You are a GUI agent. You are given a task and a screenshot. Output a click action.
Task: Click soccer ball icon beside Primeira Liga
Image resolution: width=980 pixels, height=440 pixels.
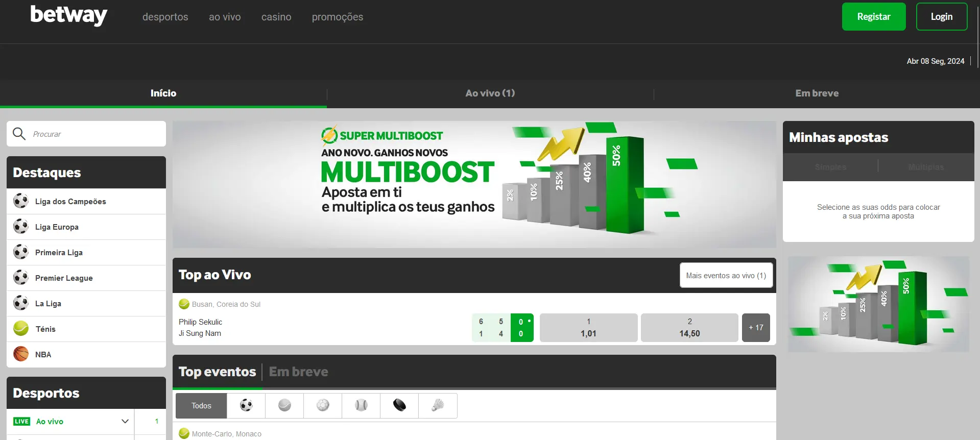click(x=21, y=252)
